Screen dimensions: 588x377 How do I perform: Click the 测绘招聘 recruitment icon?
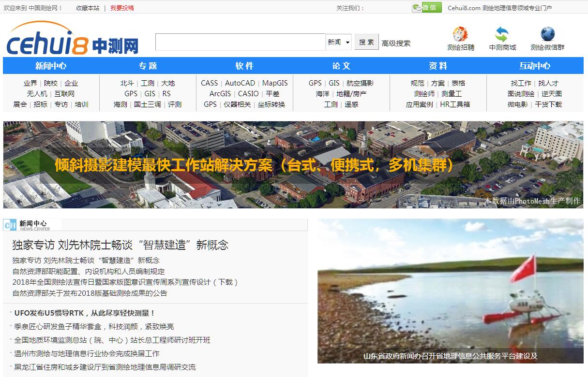460,35
